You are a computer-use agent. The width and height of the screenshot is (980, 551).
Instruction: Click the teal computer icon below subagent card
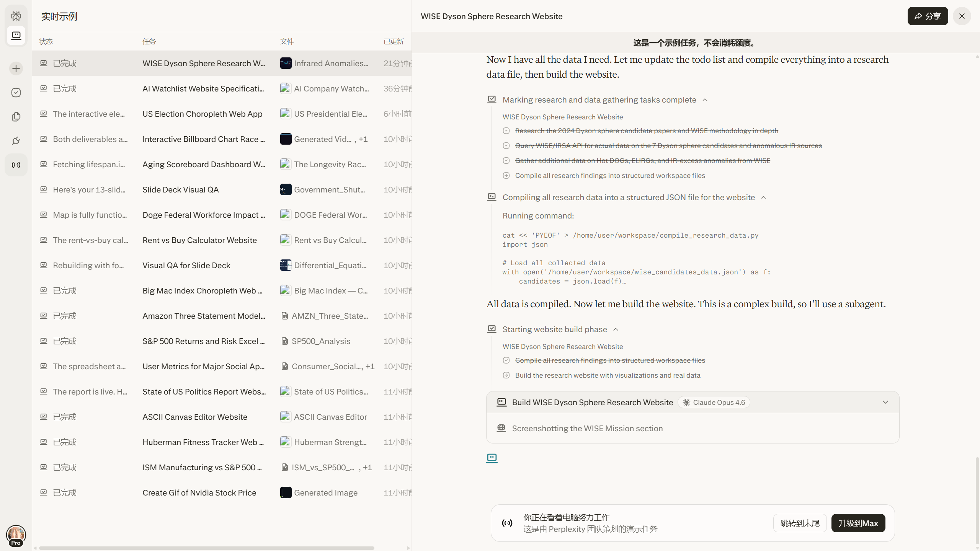tap(492, 458)
